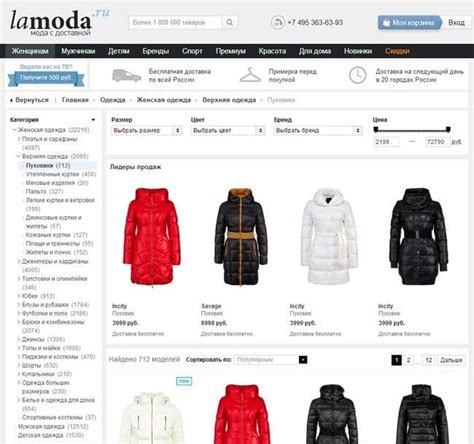The height and width of the screenshot is (444, 474).
Task: Click the right price slider handle
Action: pyautogui.click(x=448, y=129)
